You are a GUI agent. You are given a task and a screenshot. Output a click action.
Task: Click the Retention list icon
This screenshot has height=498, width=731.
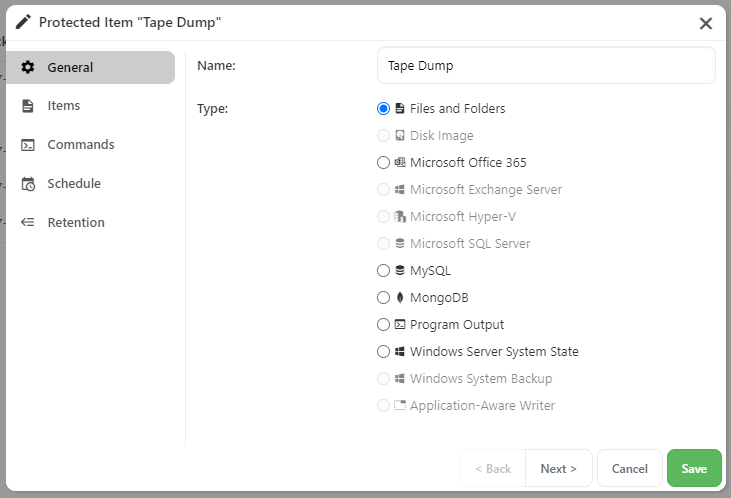(28, 222)
